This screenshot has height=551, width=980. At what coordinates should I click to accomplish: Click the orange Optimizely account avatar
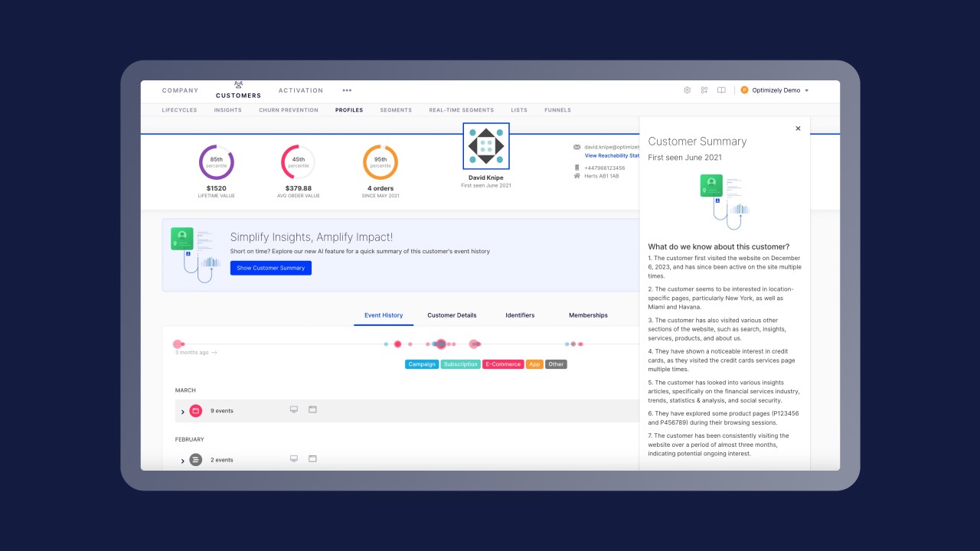[x=744, y=90]
